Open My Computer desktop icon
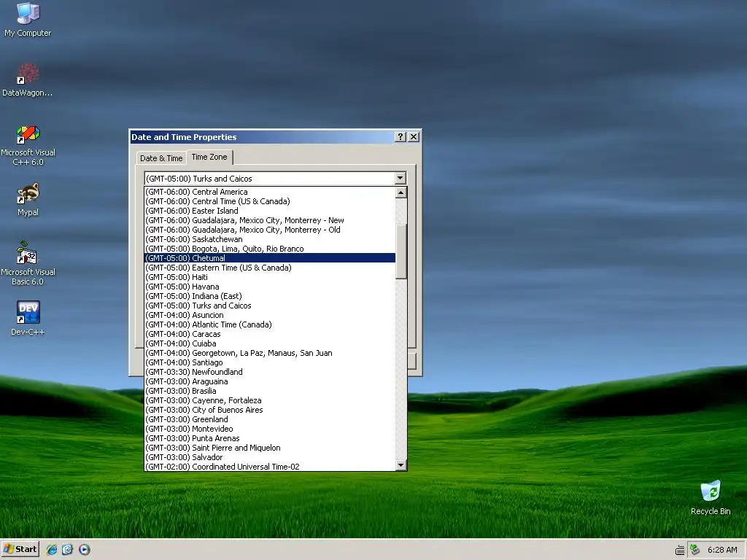The image size is (747, 560). click(x=28, y=20)
